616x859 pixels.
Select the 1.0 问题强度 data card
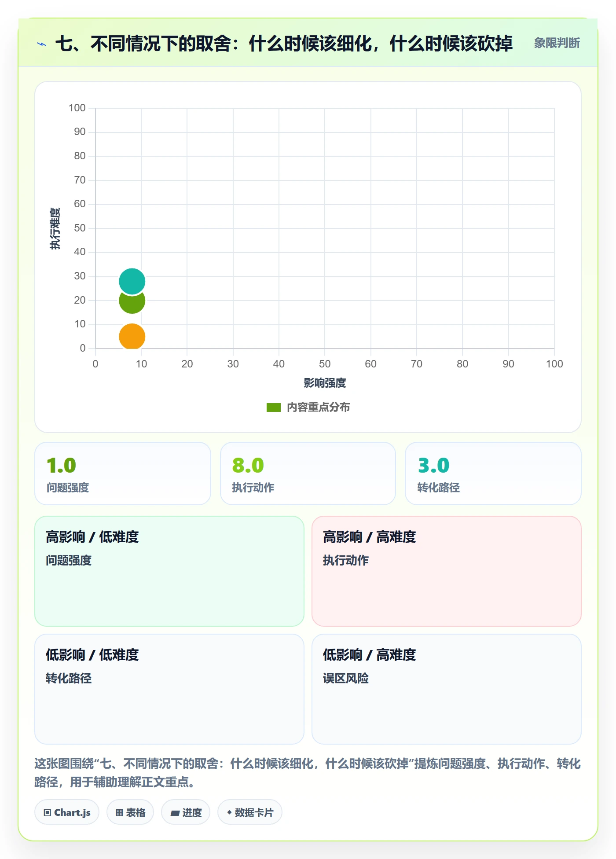click(x=123, y=474)
